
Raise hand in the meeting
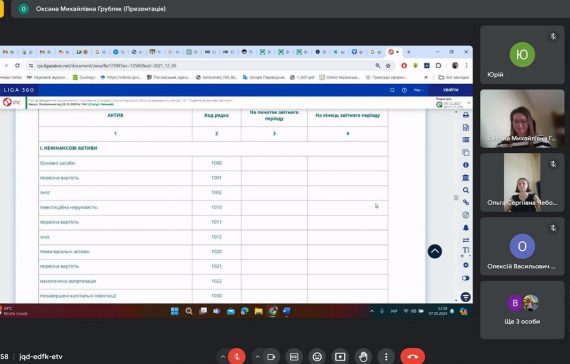coord(363,357)
